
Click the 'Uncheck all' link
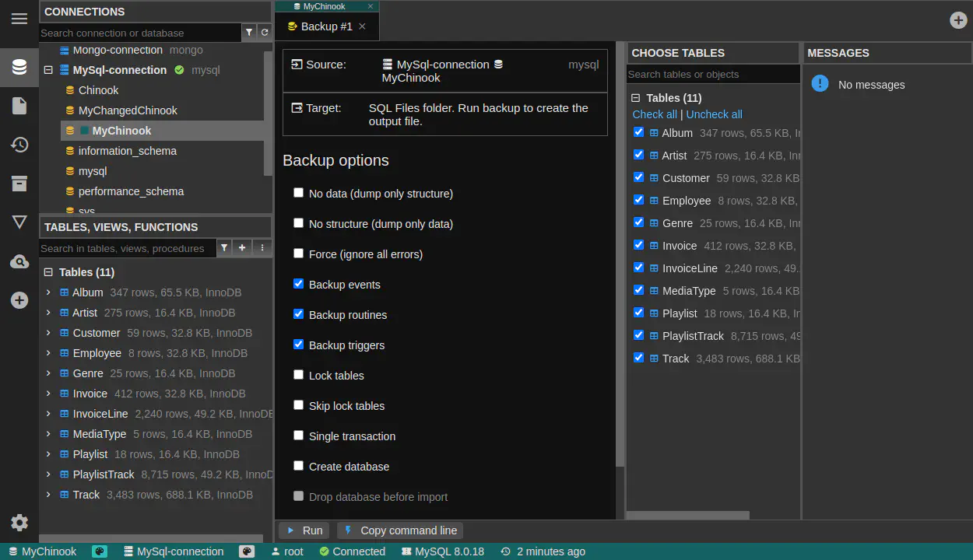coord(714,114)
